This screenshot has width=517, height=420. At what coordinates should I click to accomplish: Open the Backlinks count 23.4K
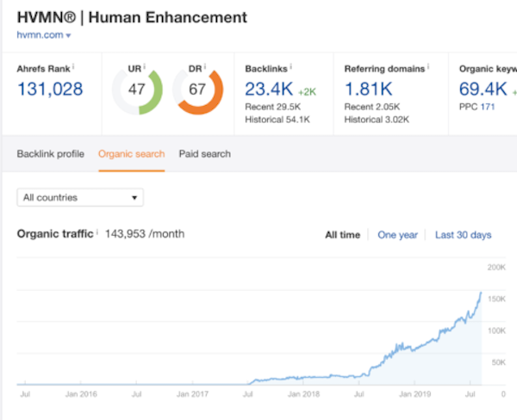269,89
